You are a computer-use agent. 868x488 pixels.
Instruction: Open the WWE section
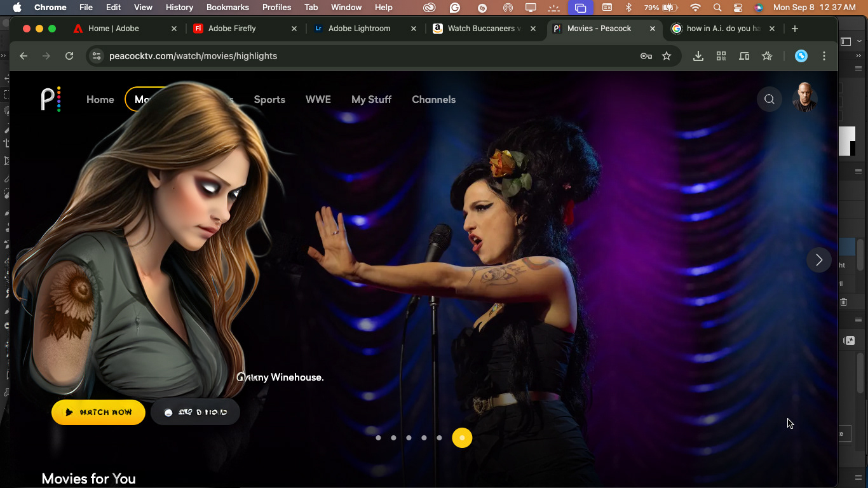click(x=318, y=99)
